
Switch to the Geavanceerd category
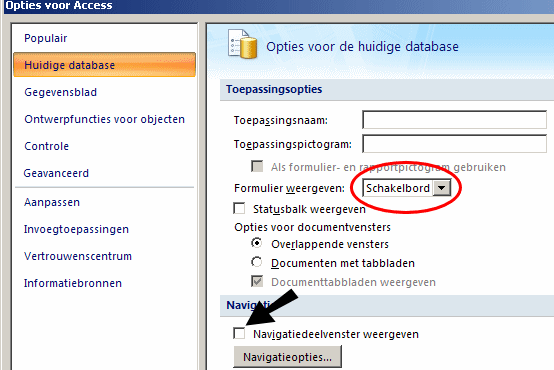(x=56, y=173)
